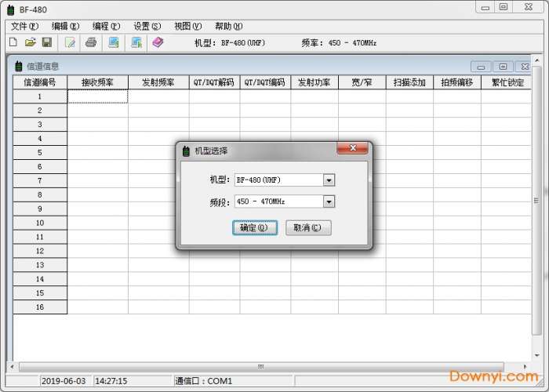Select channel row number 1
549x392 pixels.
pos(40,96)
